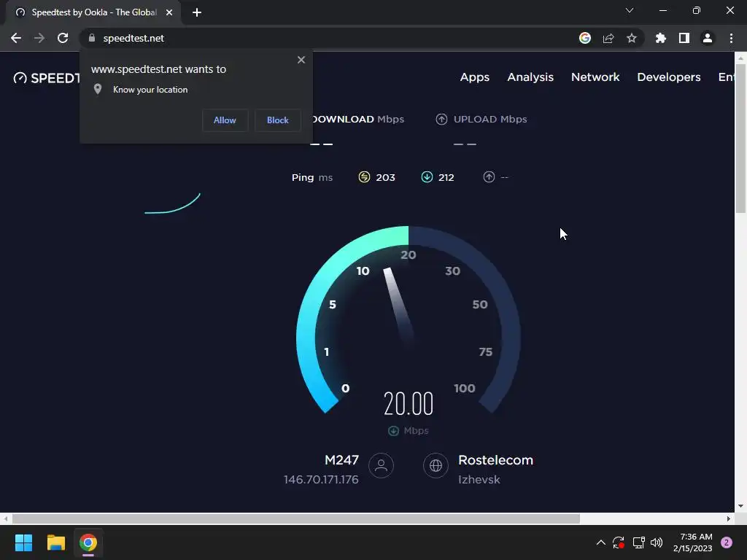
Task: Open the Network menu item
Action: pyautogui.click(x=595, y=77)
